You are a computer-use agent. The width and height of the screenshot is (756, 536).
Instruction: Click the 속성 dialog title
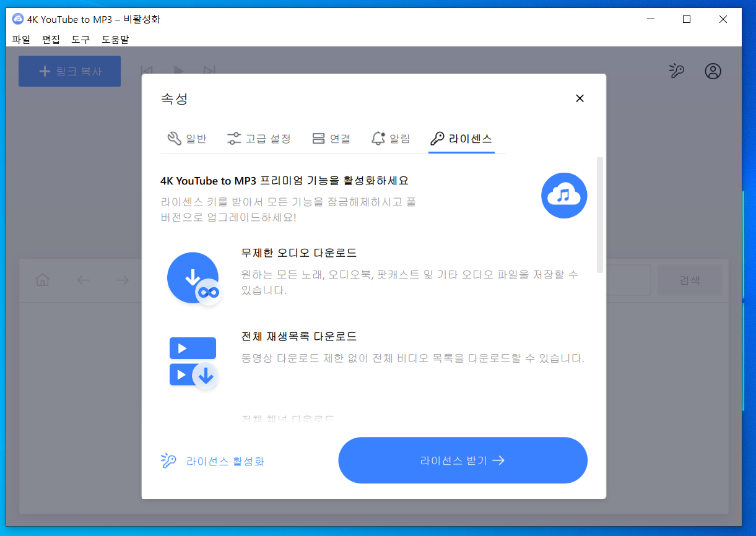(x=174, y=98)
